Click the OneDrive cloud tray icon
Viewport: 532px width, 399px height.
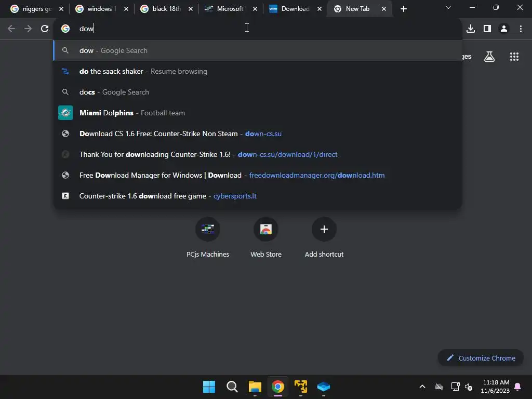[x=438, y=387]
